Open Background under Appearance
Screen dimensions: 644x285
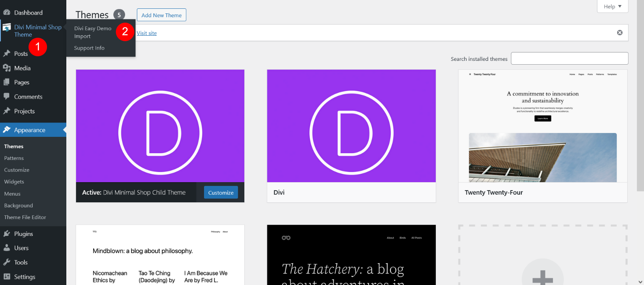(x=18, y=206)
